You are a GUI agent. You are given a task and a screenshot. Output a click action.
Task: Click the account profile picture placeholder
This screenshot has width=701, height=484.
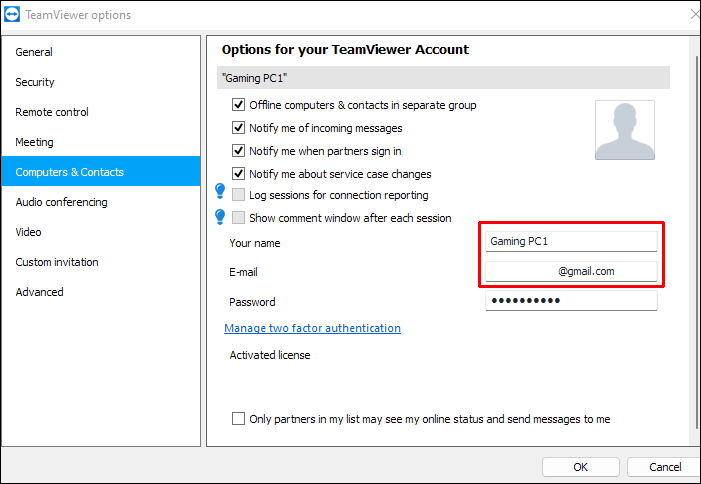point(624,130)
